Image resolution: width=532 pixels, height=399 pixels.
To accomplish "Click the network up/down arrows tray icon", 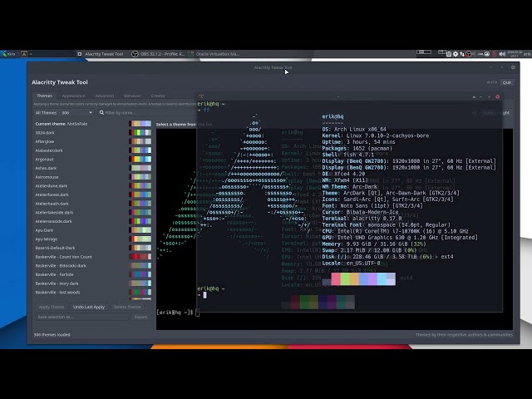I will [462, 54].
